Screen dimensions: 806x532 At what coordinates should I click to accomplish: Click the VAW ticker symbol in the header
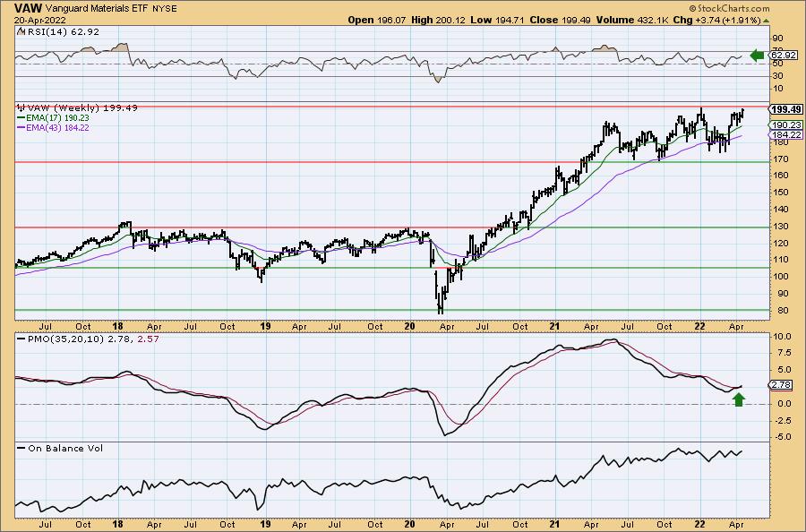pyautogui.click(x=29, y=8)
